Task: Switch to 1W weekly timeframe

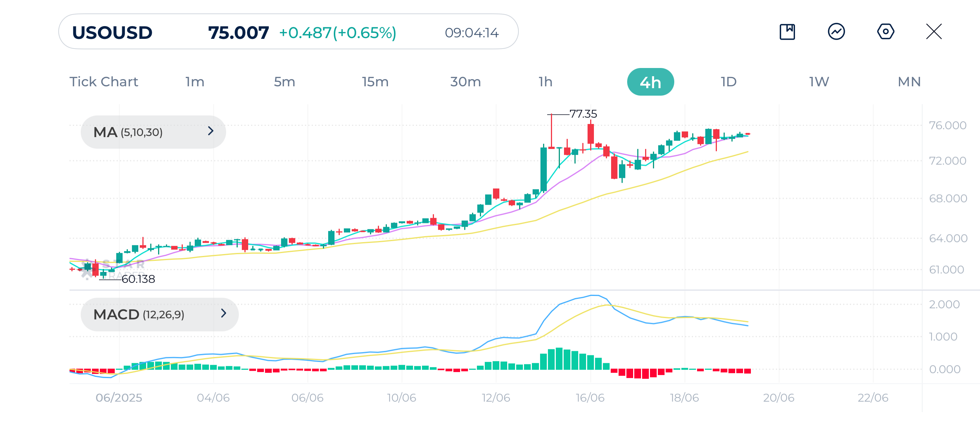Action: click(819, 82)
